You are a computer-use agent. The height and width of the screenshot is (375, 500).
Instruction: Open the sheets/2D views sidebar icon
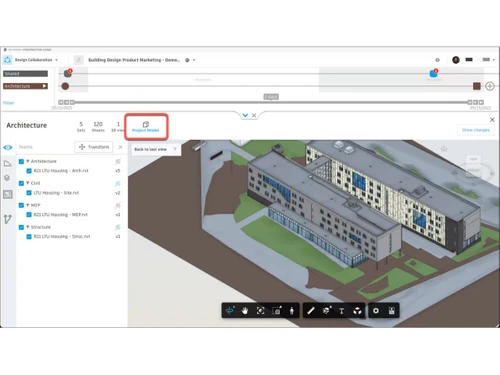point(7,163)
